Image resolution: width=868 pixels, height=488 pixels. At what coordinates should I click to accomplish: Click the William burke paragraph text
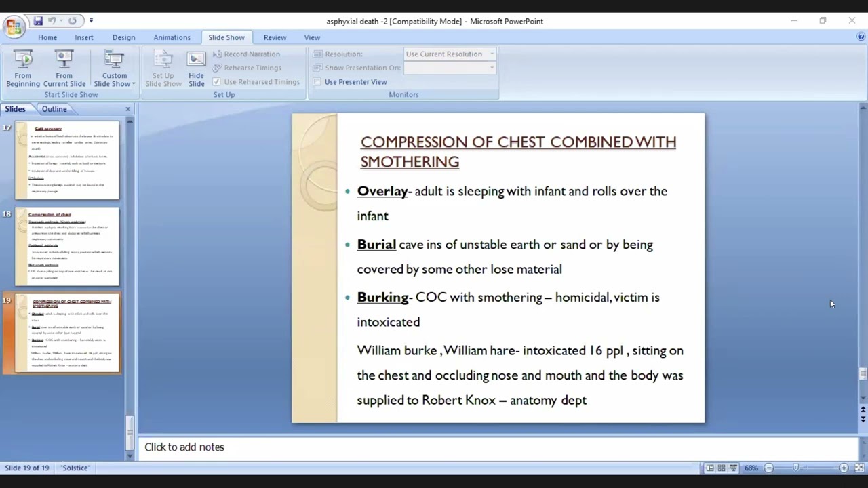click(520, 375)
